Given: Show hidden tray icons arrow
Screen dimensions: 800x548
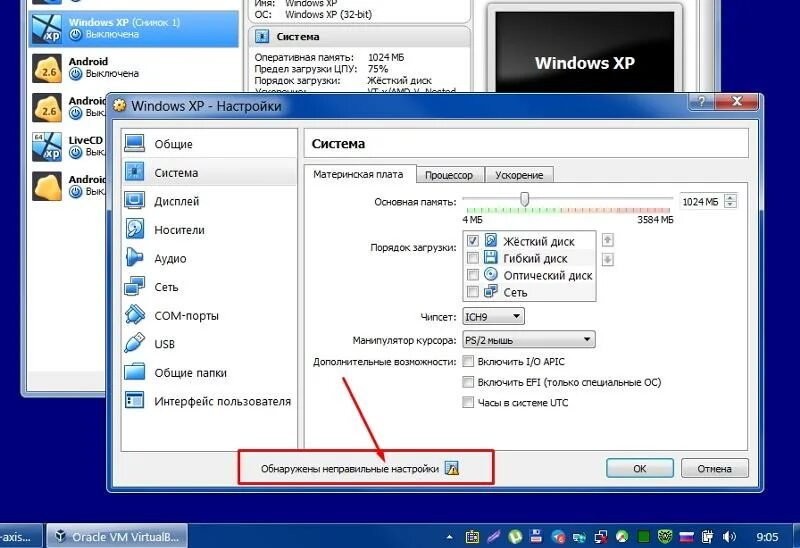Looking at the screenshot, I should tap(449, 537).
